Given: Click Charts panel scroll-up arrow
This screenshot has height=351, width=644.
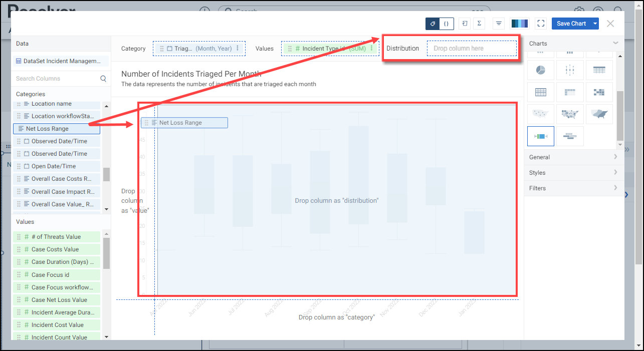Looking at the screenshot, I should (620, 56).
